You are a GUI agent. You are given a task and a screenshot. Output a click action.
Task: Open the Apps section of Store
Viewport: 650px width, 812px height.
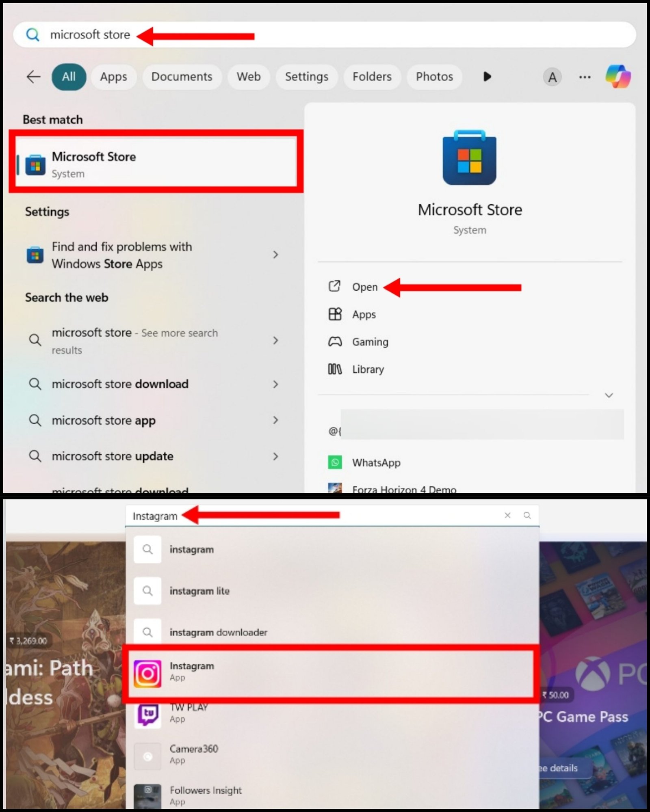(x=364, y=315)
